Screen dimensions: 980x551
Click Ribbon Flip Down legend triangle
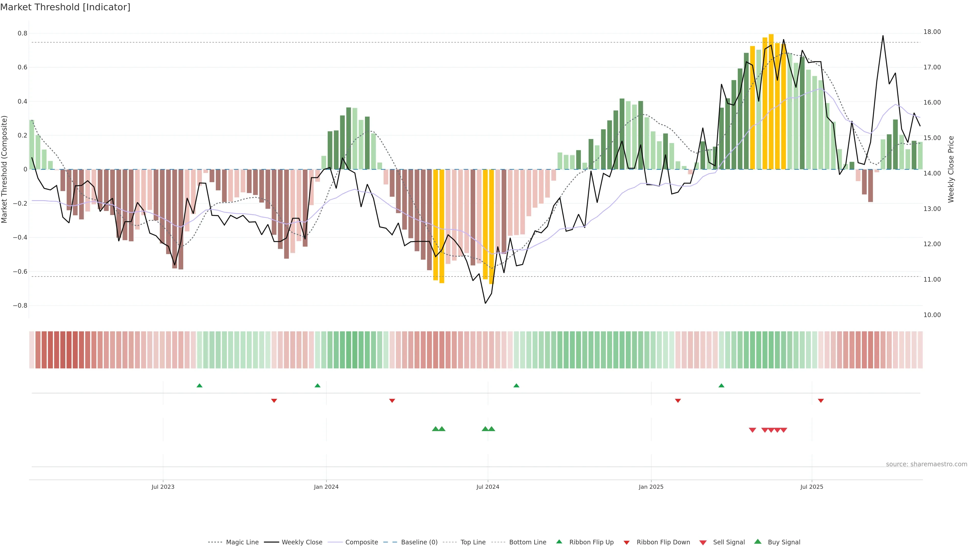(627, 543)
